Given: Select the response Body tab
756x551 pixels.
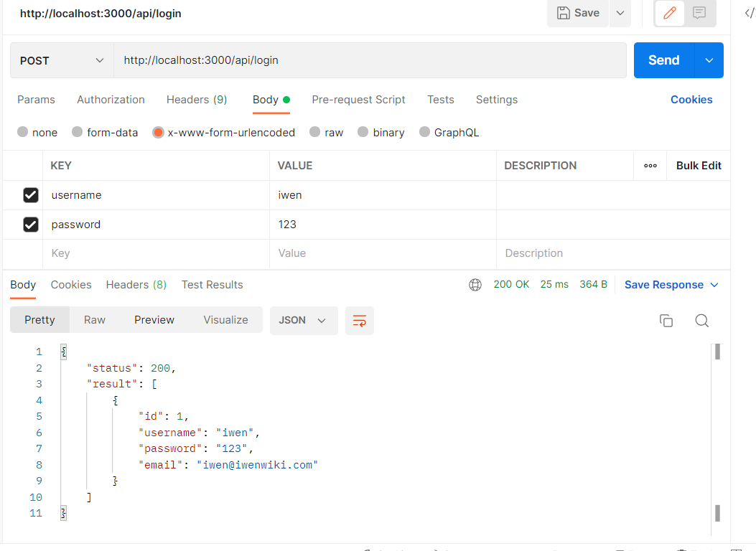Looking at the screenshot, I should pos(23,285).
